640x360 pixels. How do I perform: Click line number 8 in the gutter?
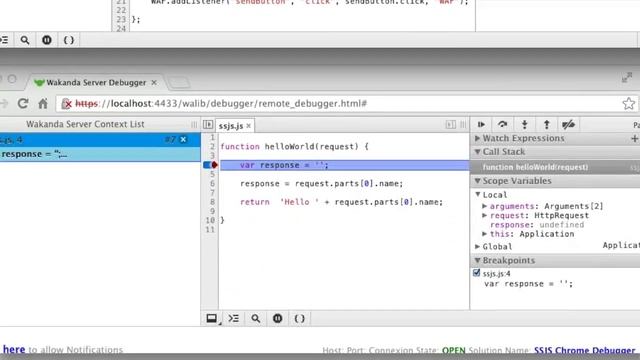click(x=212, y=202)
